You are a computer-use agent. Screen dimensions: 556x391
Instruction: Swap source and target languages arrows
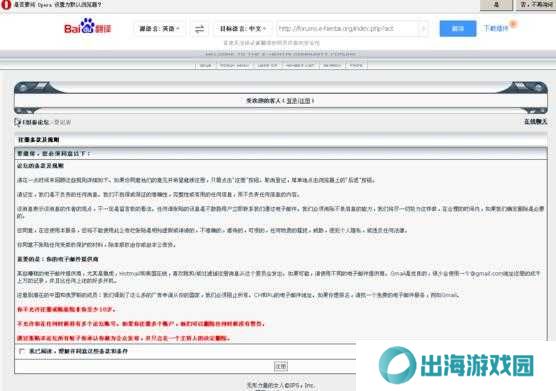[200, 29]
